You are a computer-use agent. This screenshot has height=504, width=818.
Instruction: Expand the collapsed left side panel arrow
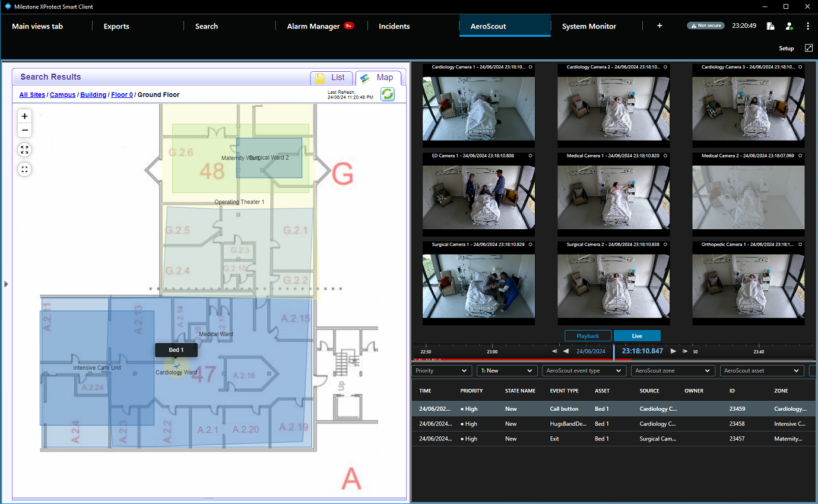[6, 284]
